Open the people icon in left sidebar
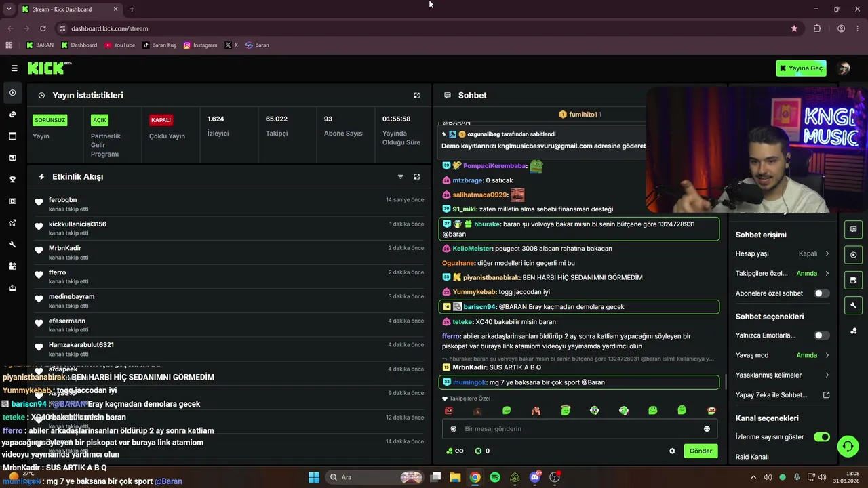Viewport: 868px width, 488px height. pyautogui.click(x=12, y=266)
